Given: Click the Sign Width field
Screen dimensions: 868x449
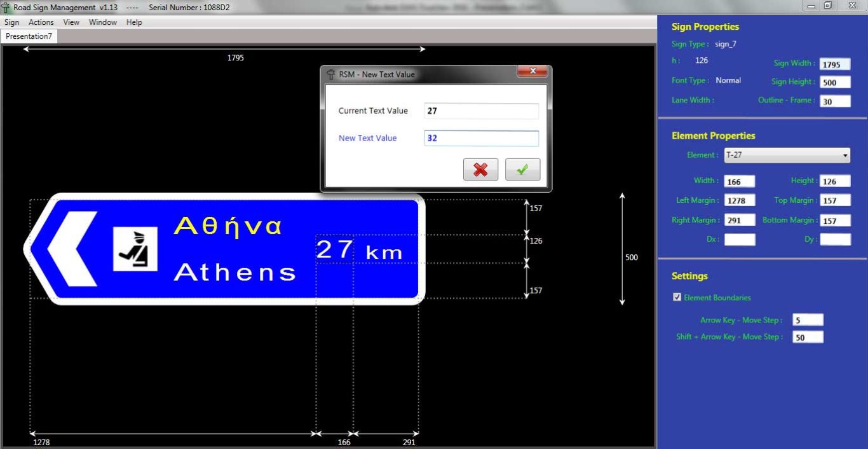Looking at the screenshot, I should [x=834, y=64].
